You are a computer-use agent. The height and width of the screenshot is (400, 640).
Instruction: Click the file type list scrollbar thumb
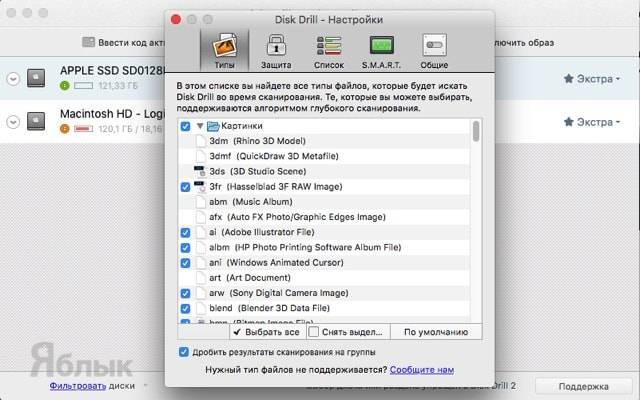pos(476,131)
